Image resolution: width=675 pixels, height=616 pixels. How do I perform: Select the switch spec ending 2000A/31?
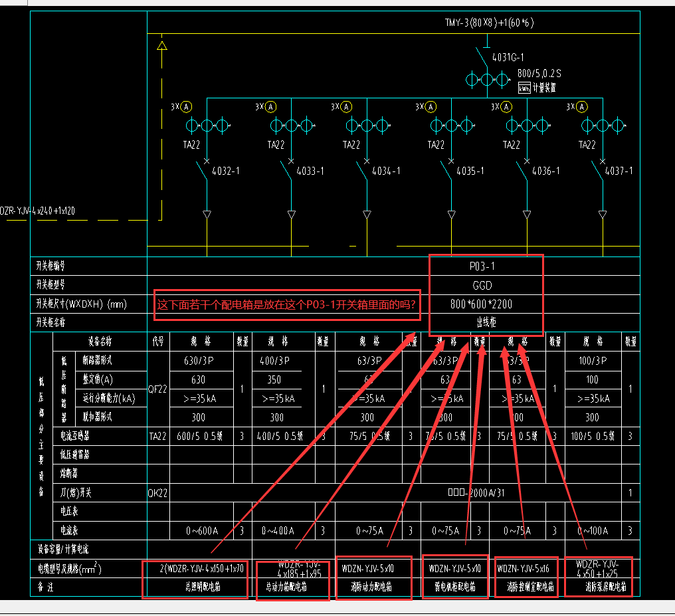(476, 493)
